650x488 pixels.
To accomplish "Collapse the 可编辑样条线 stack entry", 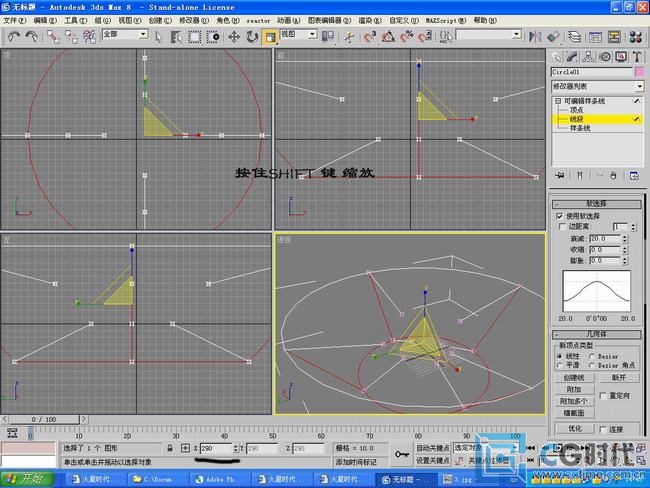I will tap(558, 101).
